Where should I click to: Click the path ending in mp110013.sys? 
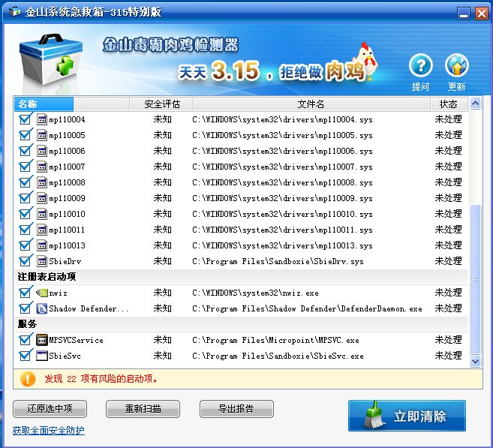pos(282,245)
